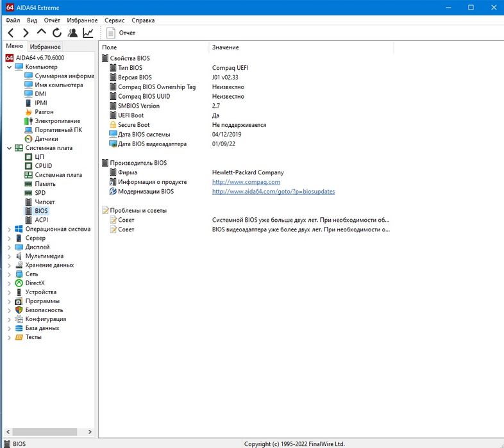Open CPUID tree item
Image resolution: width=504 pixels, height=448 pixels.
click(x=44, y=166)
